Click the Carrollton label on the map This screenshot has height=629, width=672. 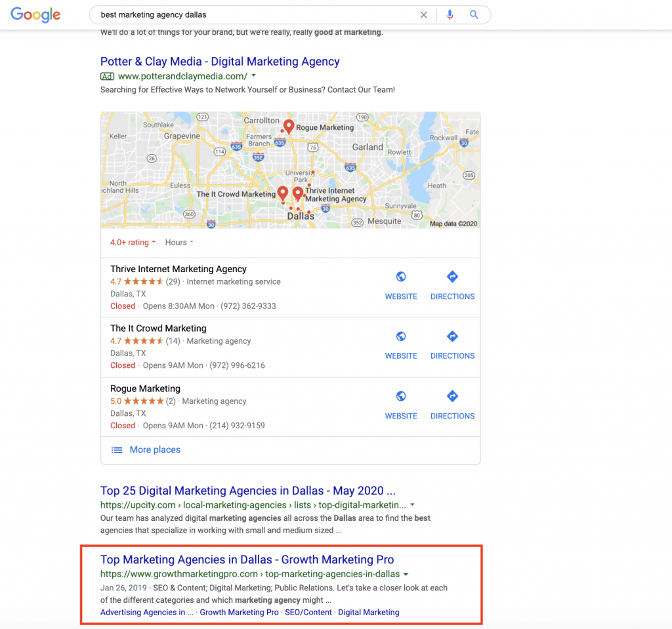coord(261,121)
